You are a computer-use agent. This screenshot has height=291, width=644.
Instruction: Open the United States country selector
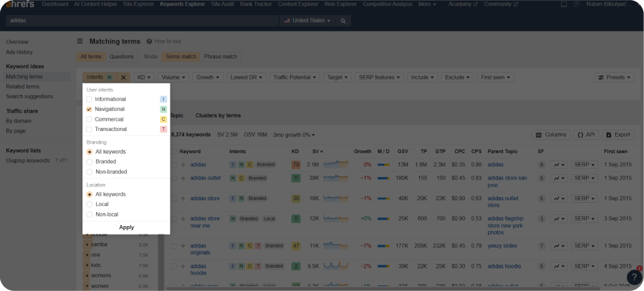[x=307, y=21]
